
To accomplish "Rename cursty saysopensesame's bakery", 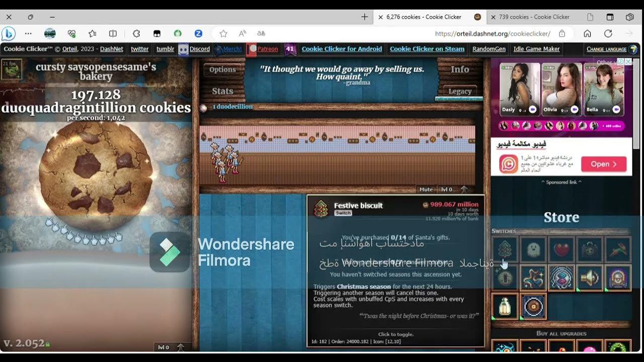I will (96, 71).
